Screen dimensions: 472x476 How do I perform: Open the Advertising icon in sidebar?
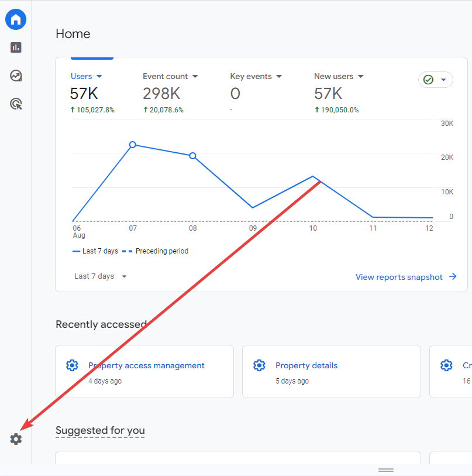click(16, 104)
